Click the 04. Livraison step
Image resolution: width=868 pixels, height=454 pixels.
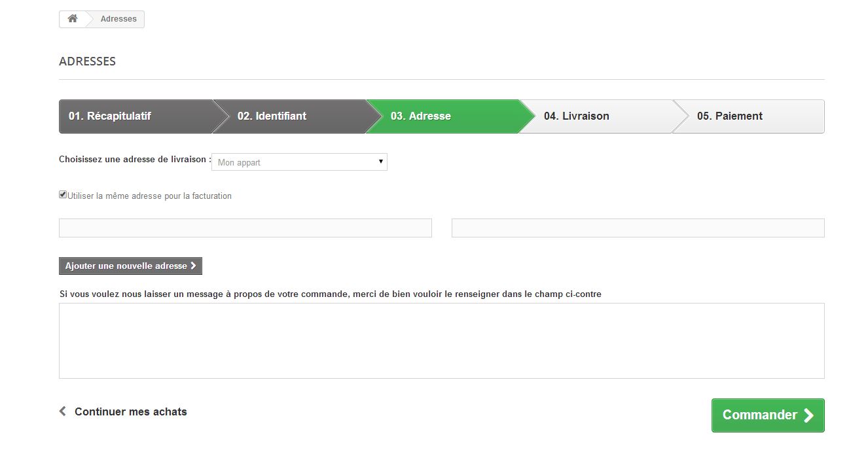595,116
